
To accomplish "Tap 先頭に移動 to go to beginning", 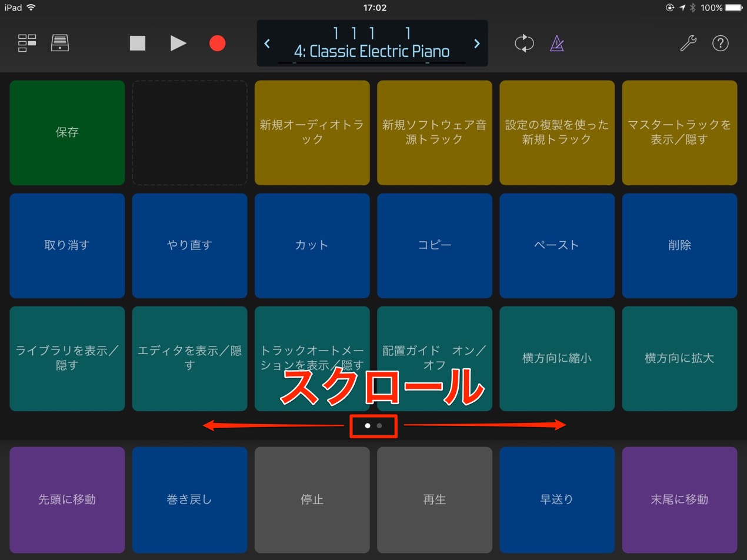I will coord(67,499).
